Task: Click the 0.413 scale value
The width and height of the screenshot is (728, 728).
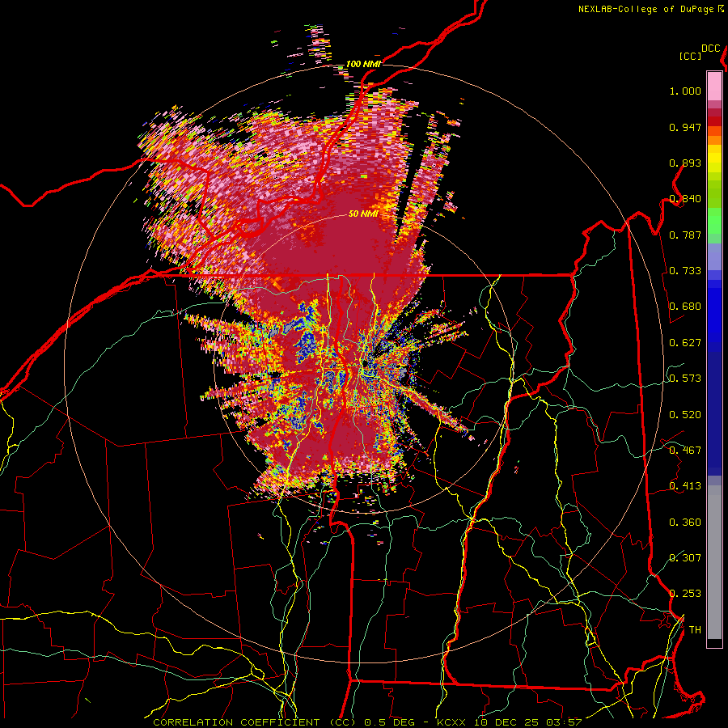Action: (x=685, y=486)
